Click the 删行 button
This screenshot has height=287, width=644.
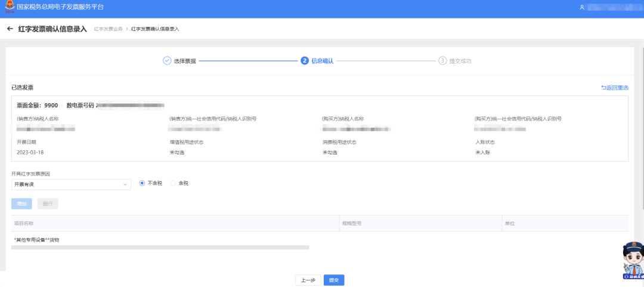click(47, 204)
